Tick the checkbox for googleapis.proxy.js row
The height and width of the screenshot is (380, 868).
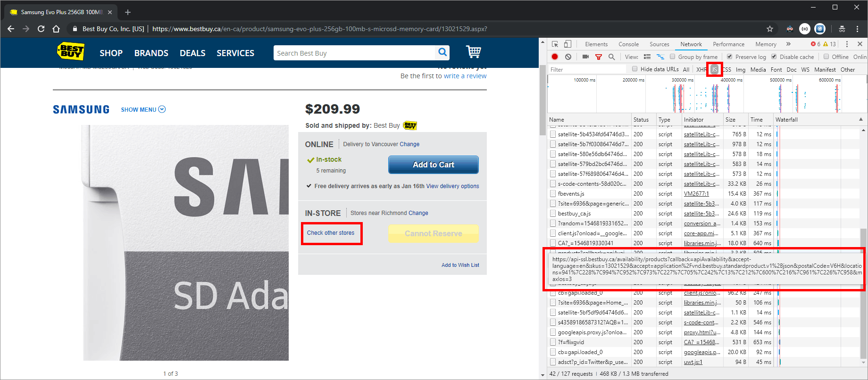pyautogui.click(x=553, y=332)
